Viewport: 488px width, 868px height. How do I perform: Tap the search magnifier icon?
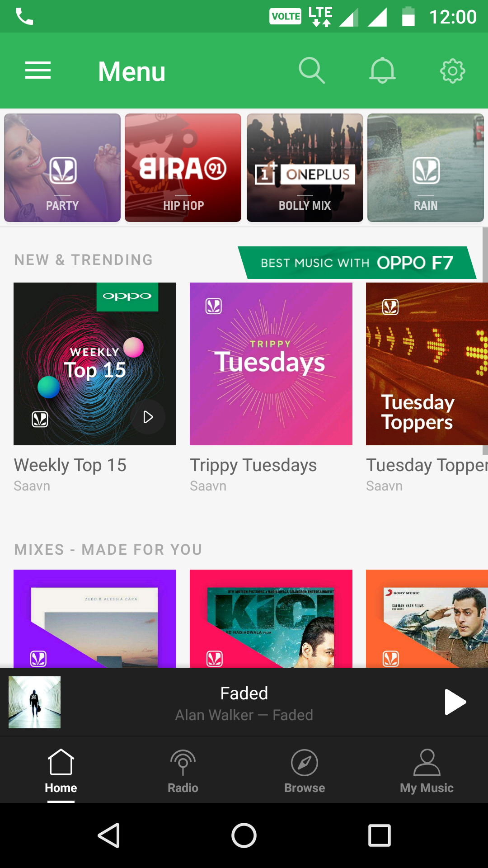coord(312,71)
